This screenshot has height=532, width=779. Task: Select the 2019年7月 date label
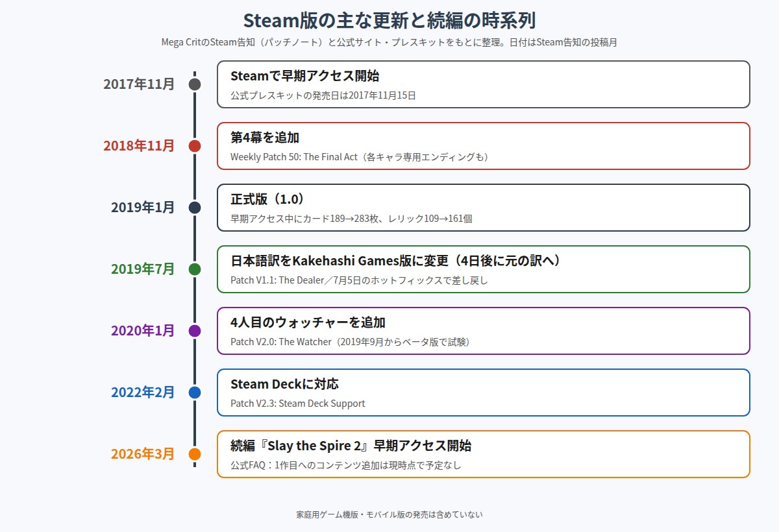tap(143, 269)
